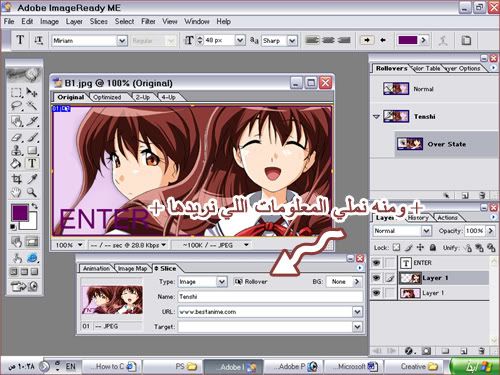Viewport: 500px width, 375px height.
Task: Click the Rollover button in Slice panel
Action: (251, 282)
